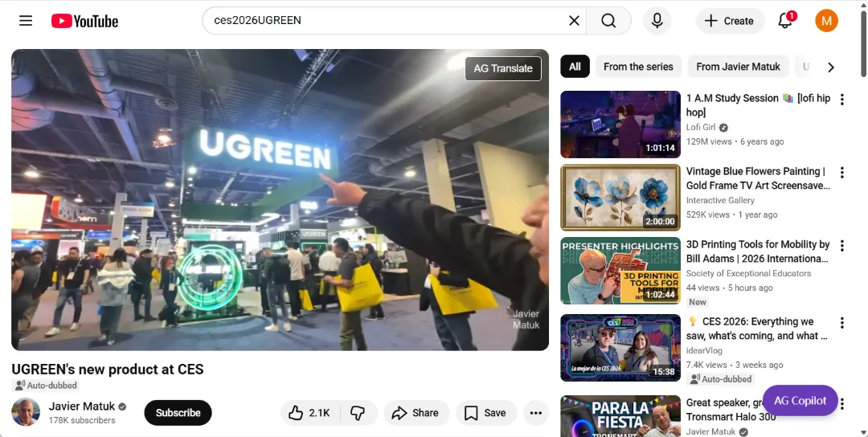
Task: Click text 44 views • 5 hours ago
Action: 729,288
